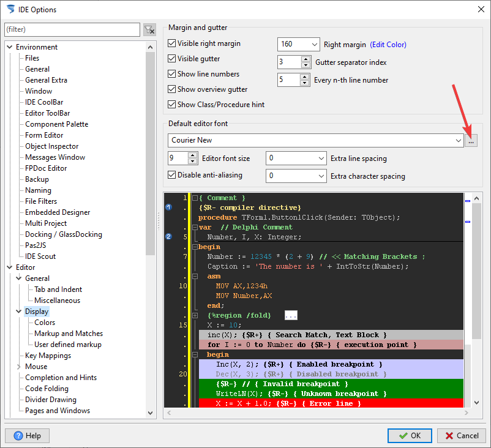The width and height of the screenshot is (491, 448).
Task: Disable Show Class/Procedure hint
Action: (x=171, y=104)
